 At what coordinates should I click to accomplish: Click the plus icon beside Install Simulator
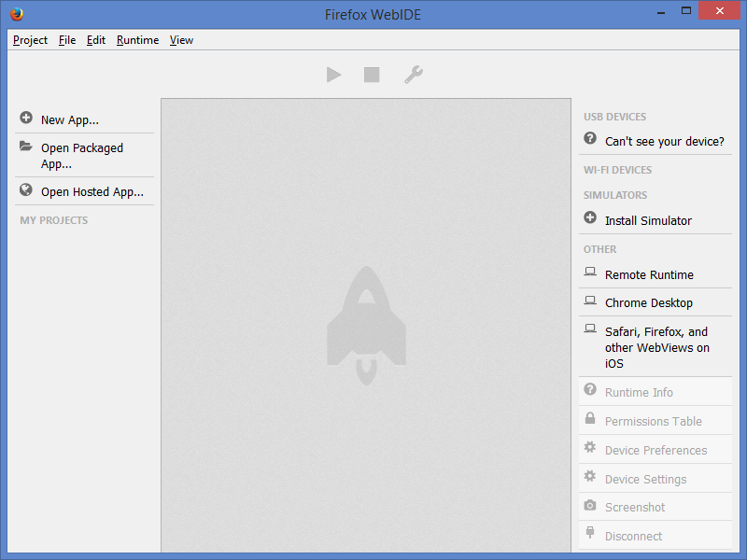(590, 217)
